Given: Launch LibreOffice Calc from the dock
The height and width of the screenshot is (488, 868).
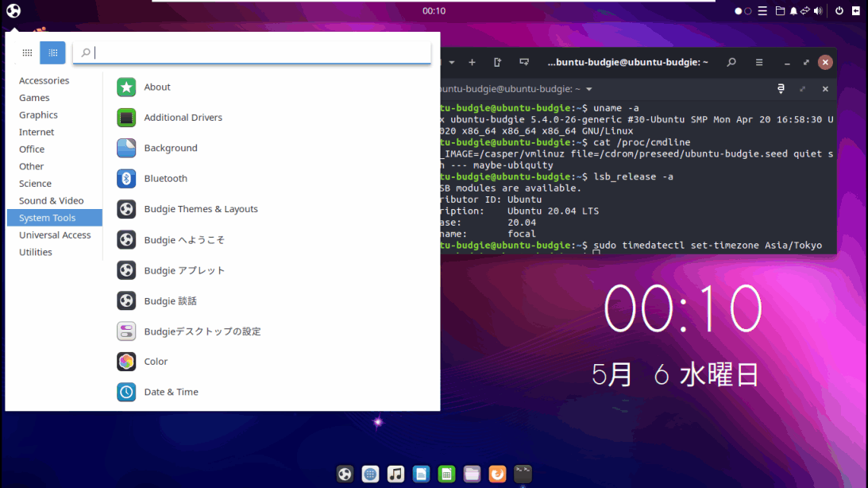Looking at the screenshot, I should [447, 474].
